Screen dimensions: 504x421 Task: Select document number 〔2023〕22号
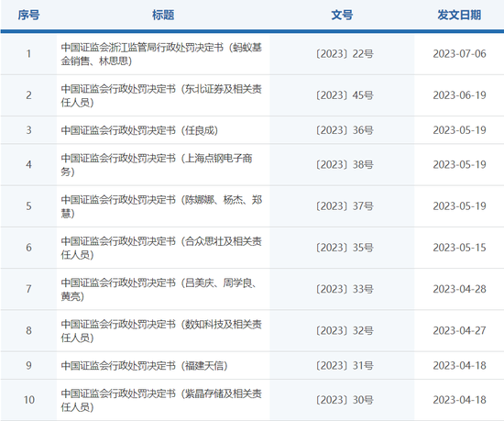(344, 54)
